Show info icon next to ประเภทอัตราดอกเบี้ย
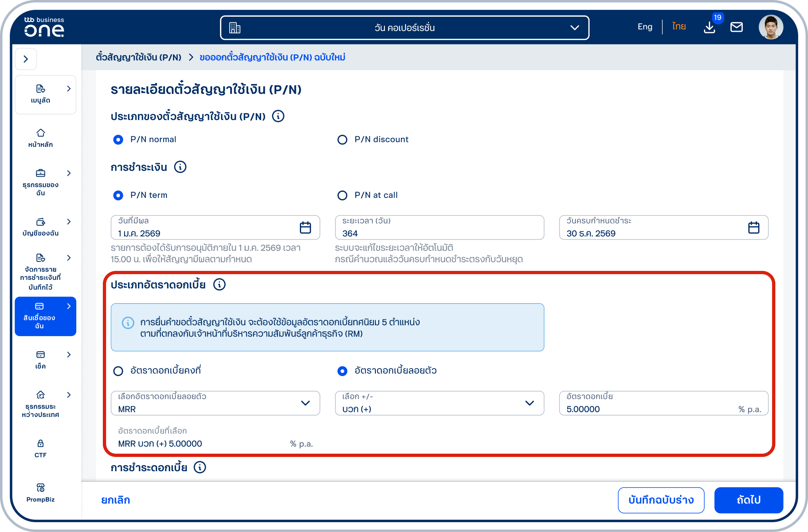808x532 pixels. click(x=220, y=284)
